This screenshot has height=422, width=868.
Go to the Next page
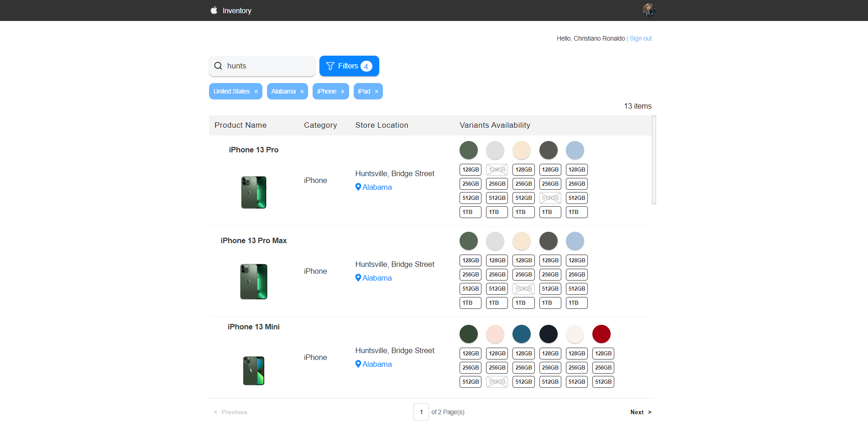pyautogui.click(x=641, y=412)
